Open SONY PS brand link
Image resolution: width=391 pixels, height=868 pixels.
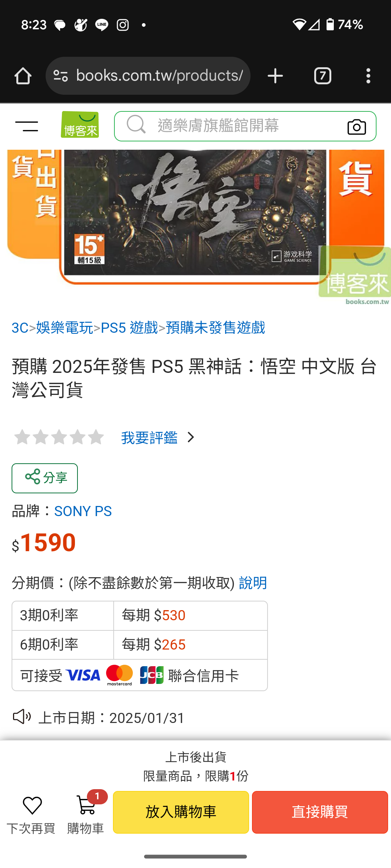83,511
